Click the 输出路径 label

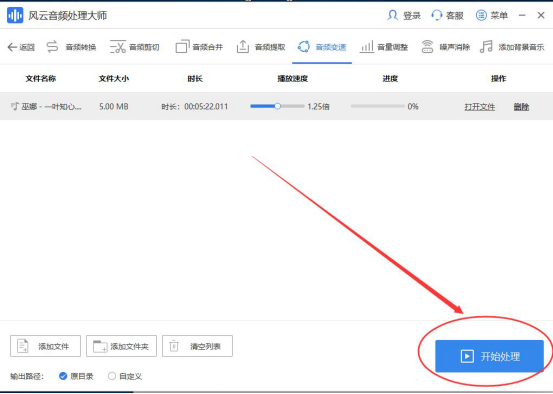click(x=27, y=376)
